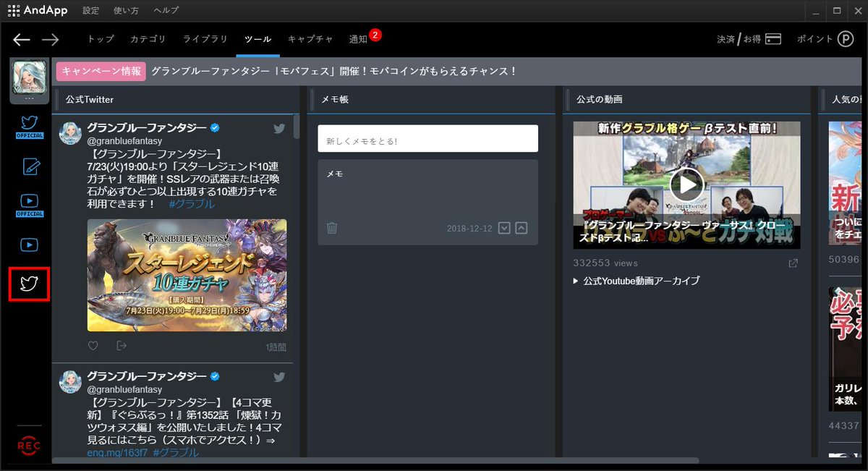Screen dimensions: 868x471
Task: Move memo up with up arrow
Action: tap(522, 228)
